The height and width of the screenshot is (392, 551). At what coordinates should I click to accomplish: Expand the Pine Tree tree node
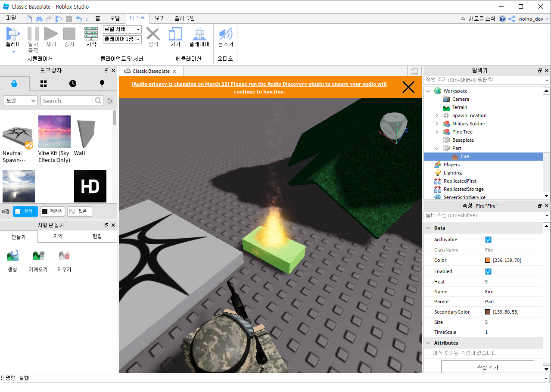click(436, 132)
